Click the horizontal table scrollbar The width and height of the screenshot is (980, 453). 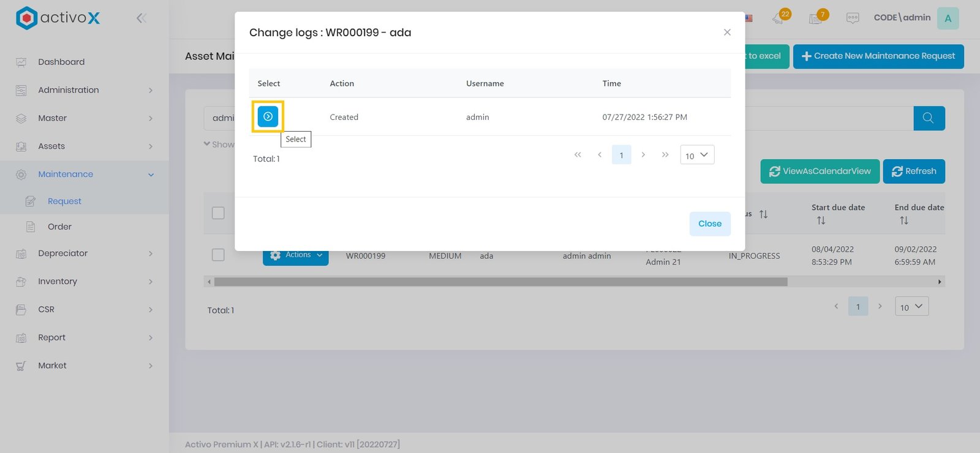point(500,282)
